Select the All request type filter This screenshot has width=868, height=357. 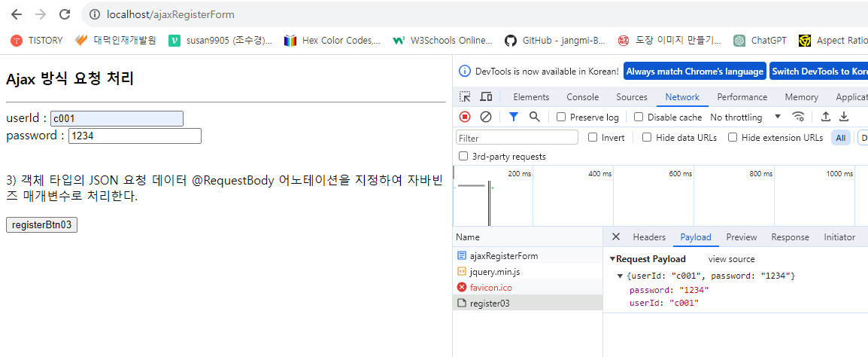pyautogui.click(x=841, y=138)
